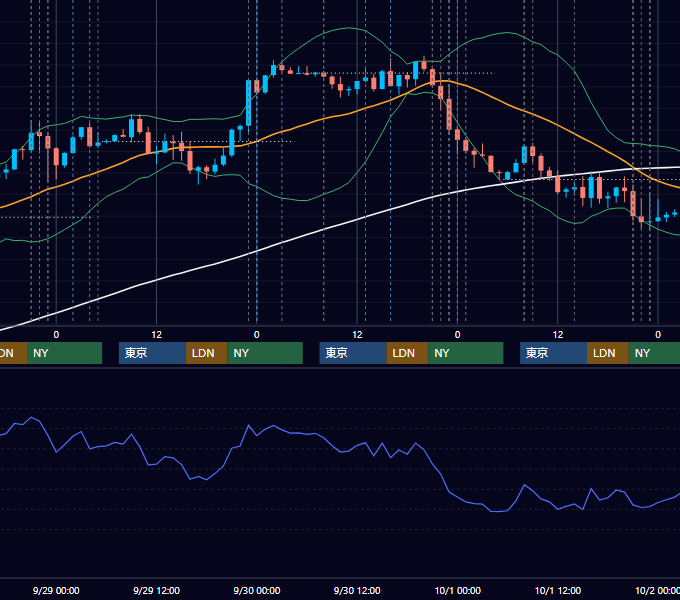Click hour label "12" above 10/1 12:00
The height and width of the screenshot is (600, 680).
(558, 335)
